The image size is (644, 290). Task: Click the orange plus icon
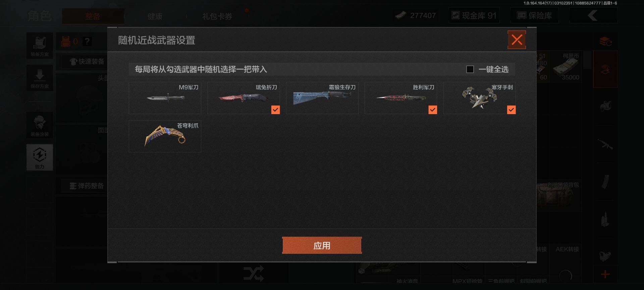(605, 275)
